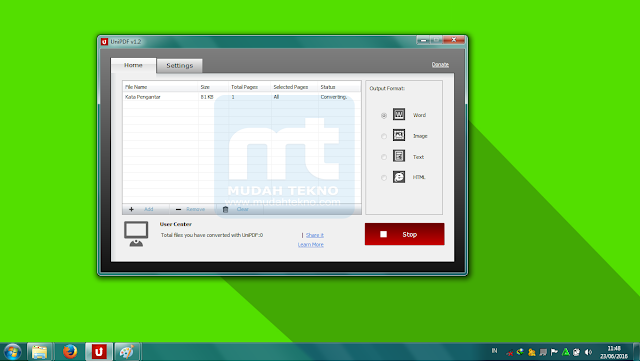Click the Selected Pages column header
640x362 pixels.
point(295,87)
